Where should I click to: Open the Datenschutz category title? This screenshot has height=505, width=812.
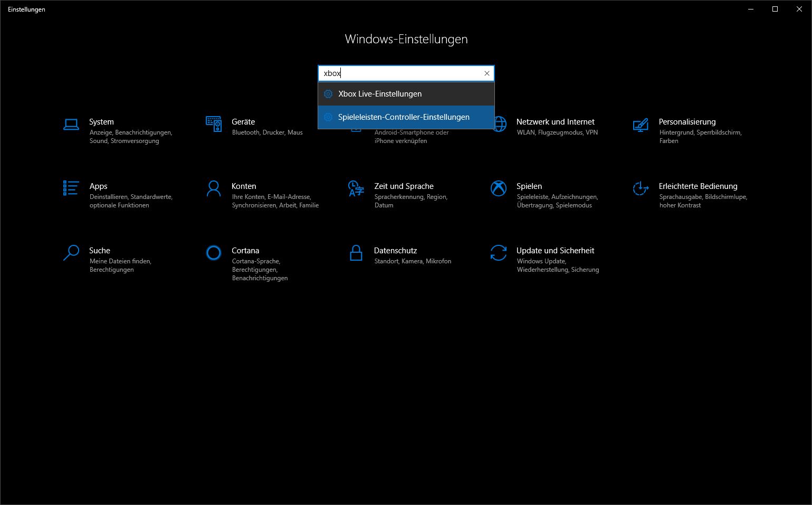click(x=395, y=251)
